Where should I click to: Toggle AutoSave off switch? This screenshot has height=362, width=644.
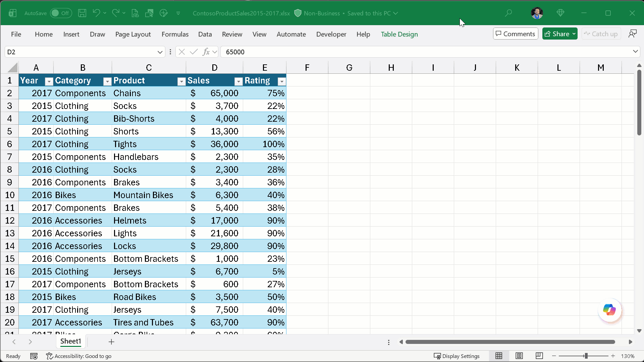point(61,13)
